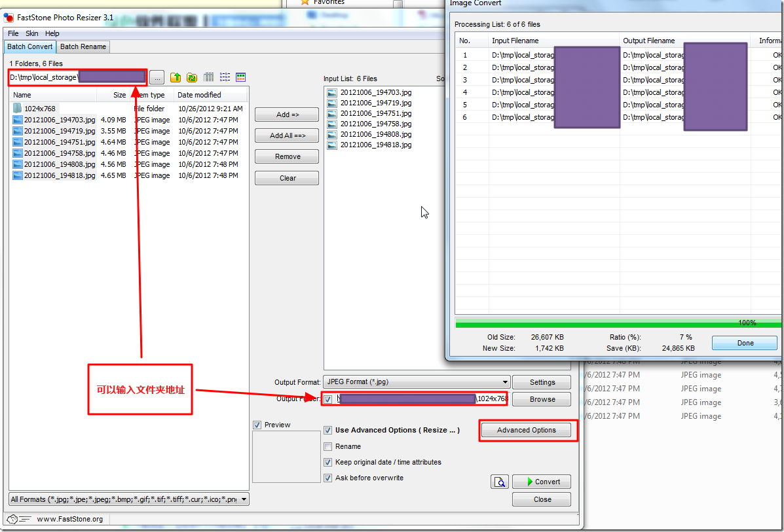Select row No. 1 in Image Convert list

(618, 55)
